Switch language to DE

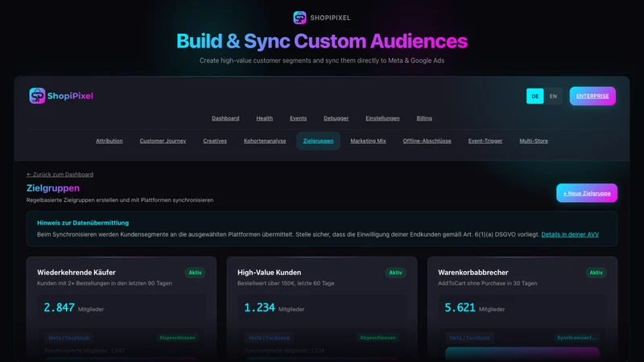click(x=535, y=96)
